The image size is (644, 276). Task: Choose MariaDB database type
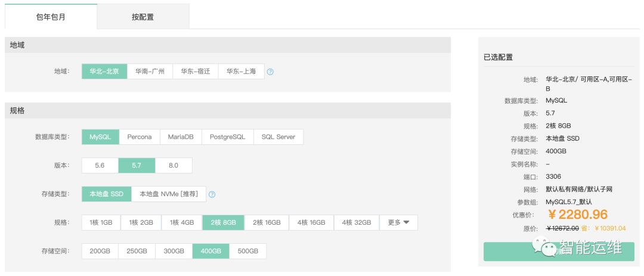pos(181,137)
